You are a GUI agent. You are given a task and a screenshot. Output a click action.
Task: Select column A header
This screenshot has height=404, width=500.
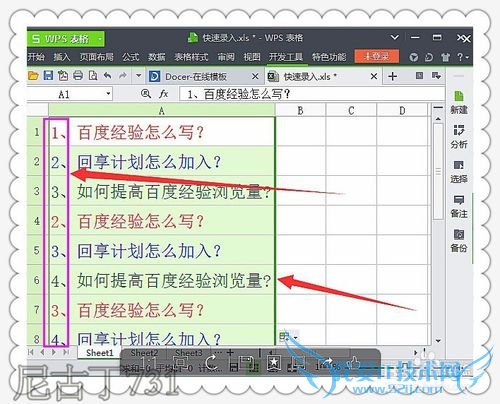tap(162, 110)
